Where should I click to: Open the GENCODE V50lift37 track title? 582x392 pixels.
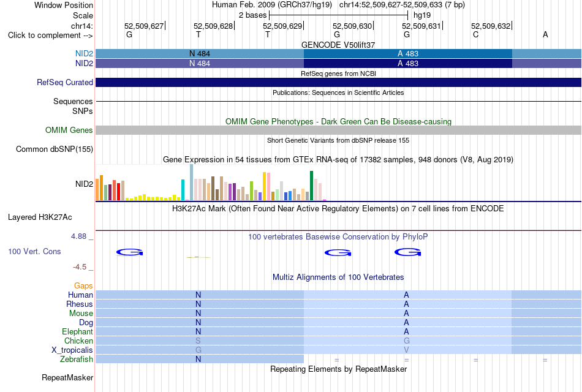338,45
